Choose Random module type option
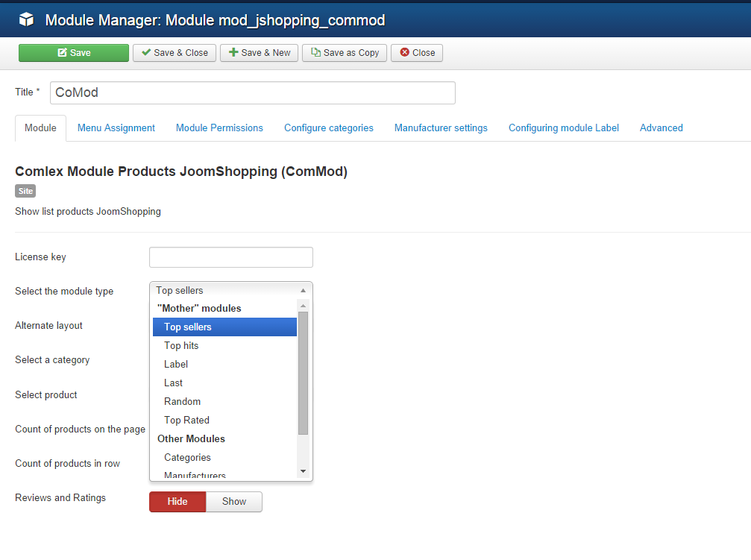Viewport: 751px width, 560px height. point(182,402)
